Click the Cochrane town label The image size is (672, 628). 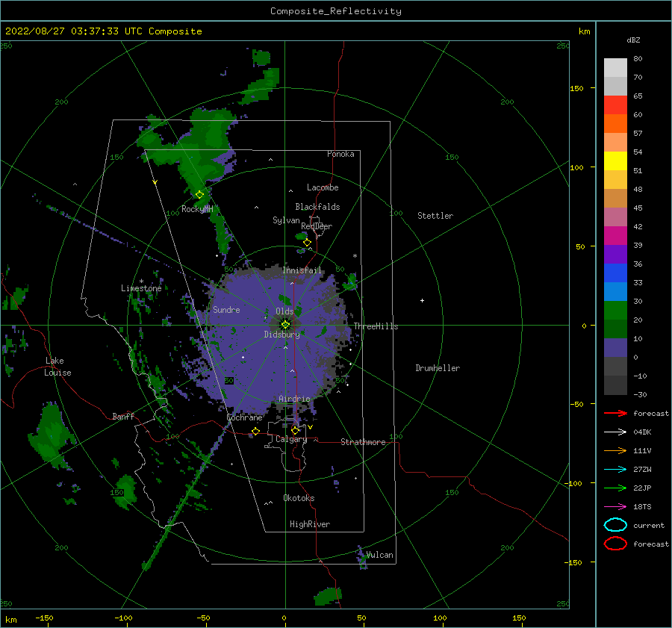pos(244,417)
